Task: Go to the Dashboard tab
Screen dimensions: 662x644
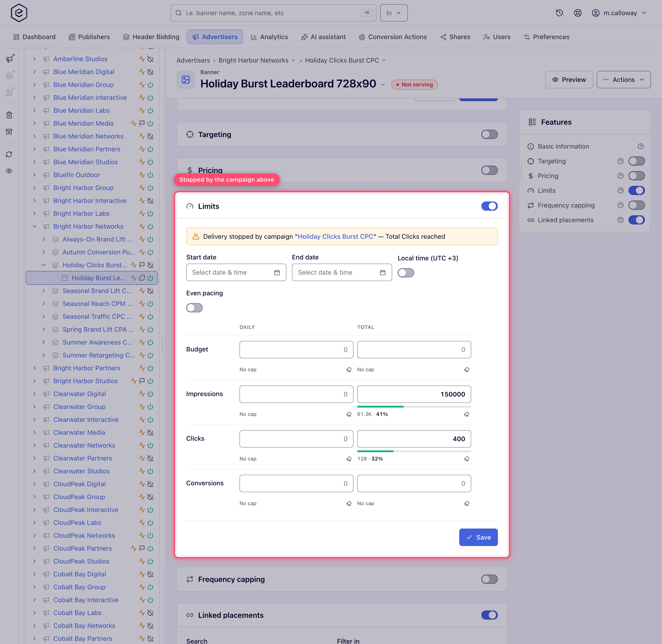Action: pos(34,37)
